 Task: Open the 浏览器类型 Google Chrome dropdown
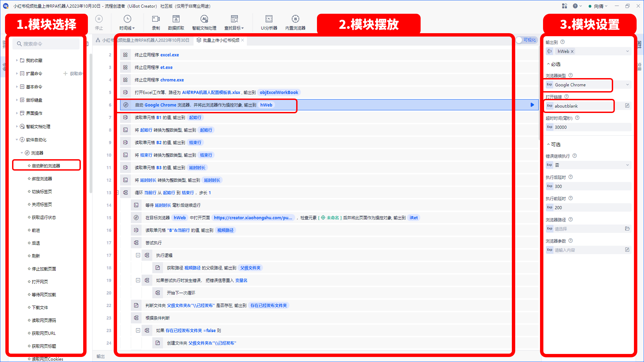pyautogui.click(x=627, y=85)
